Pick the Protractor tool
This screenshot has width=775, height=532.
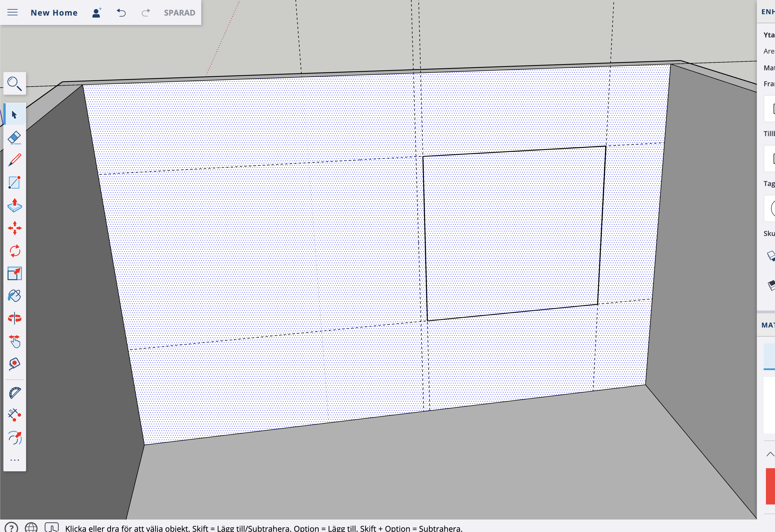14,393
